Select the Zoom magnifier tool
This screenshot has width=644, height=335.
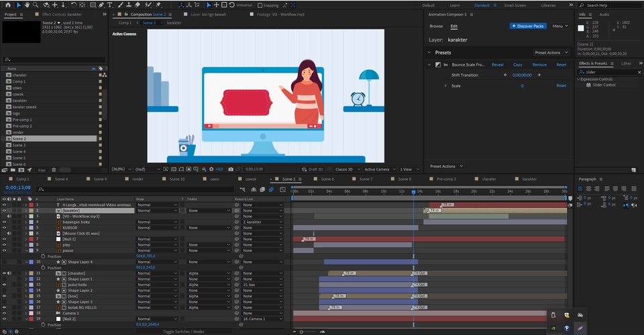click(36, 5)
